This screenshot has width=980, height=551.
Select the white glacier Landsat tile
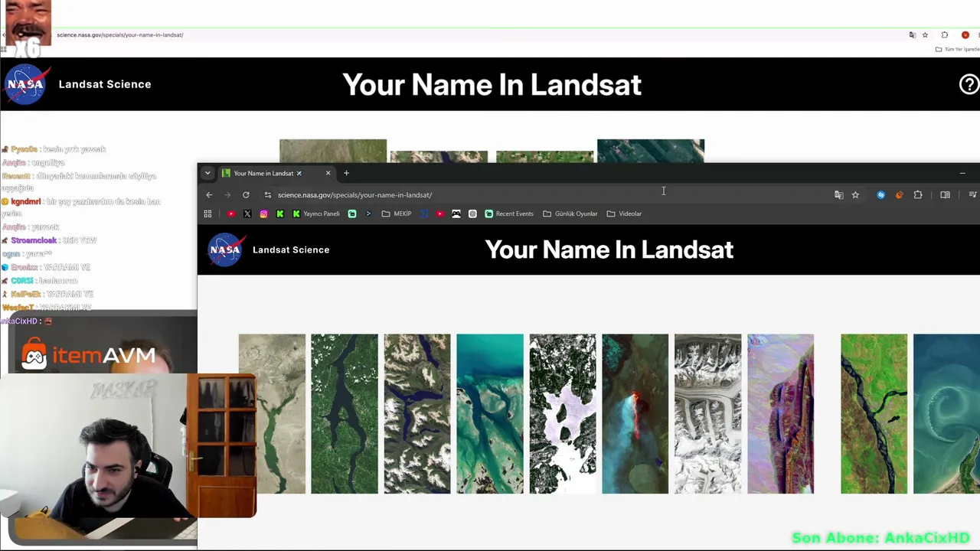pyautogui.click(x=708, y=414)
